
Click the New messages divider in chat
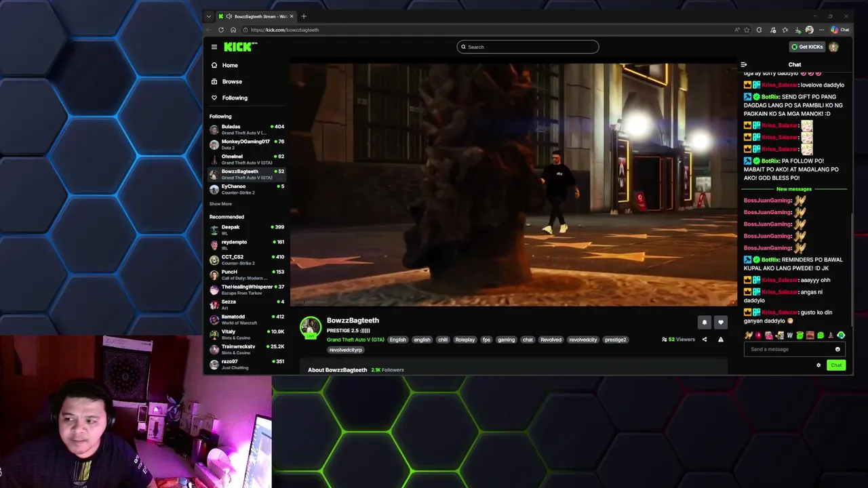[794, 189]
